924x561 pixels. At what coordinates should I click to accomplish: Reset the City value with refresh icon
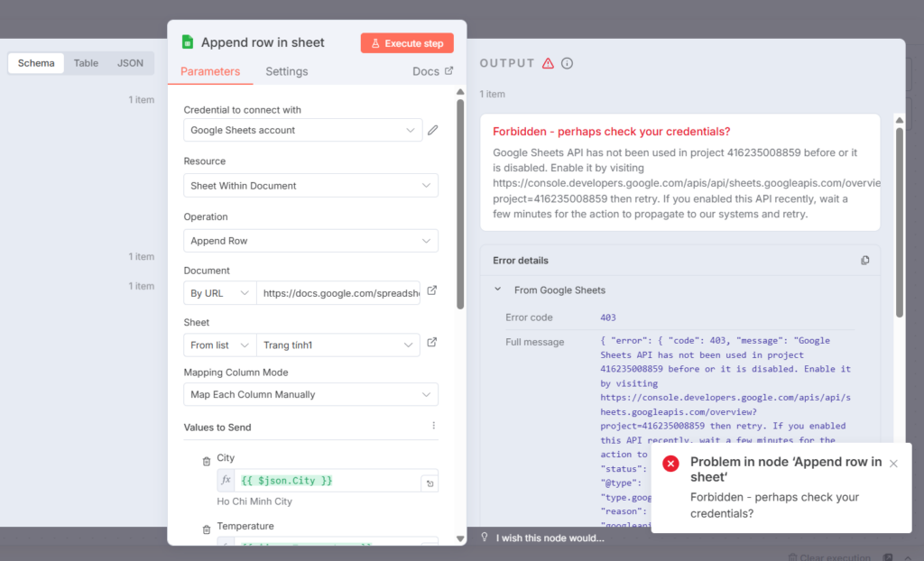[430, 483]
